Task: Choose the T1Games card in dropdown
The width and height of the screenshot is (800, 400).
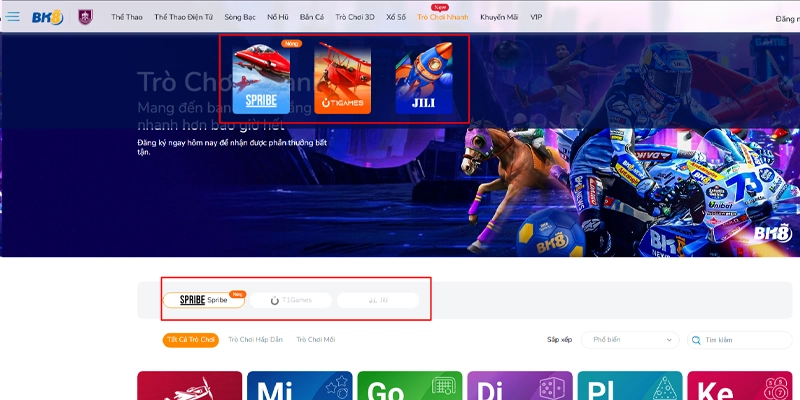Action: (x=342, y=79)
